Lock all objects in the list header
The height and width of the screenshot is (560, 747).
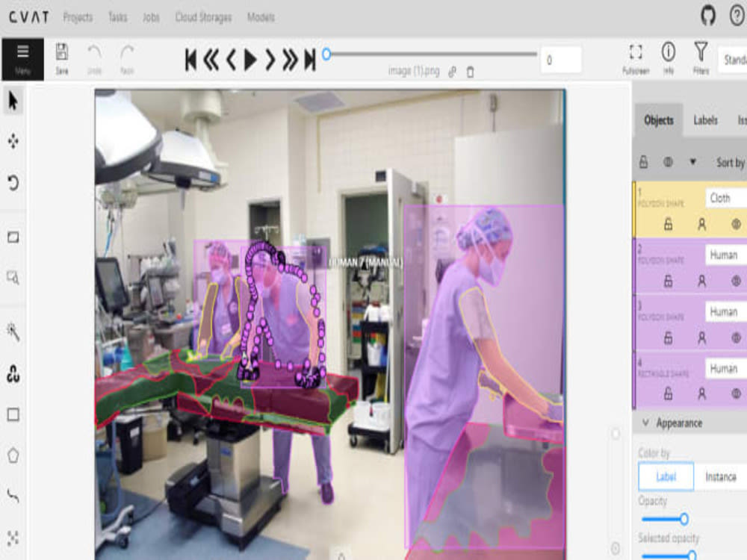[x=643, y=162]
